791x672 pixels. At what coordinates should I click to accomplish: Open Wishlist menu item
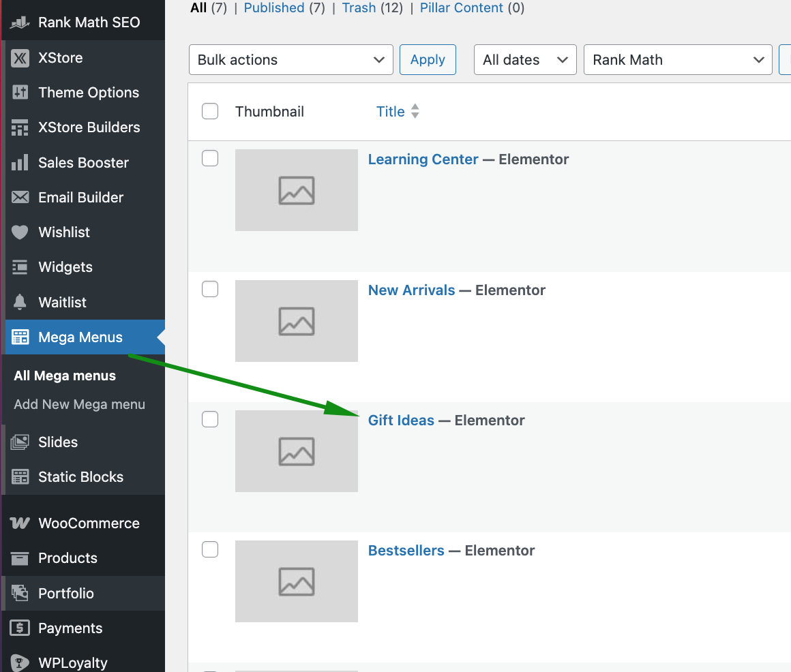click(83, 232)
